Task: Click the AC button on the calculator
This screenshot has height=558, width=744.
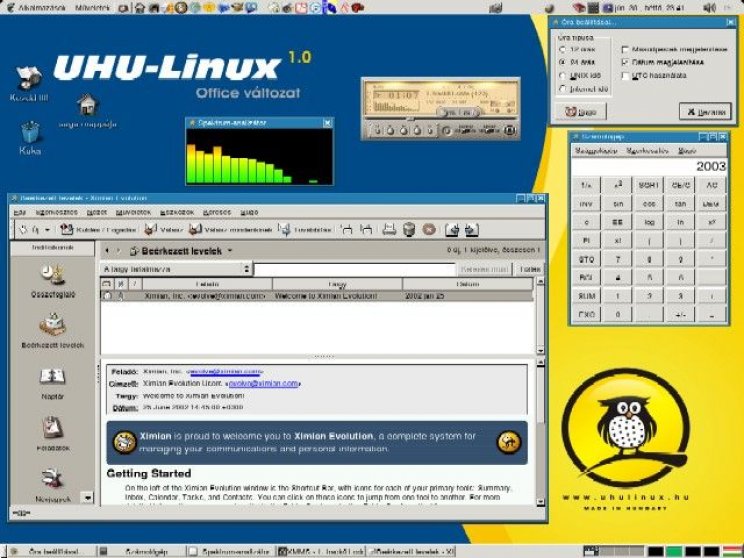Action: [x=712, y=185]
